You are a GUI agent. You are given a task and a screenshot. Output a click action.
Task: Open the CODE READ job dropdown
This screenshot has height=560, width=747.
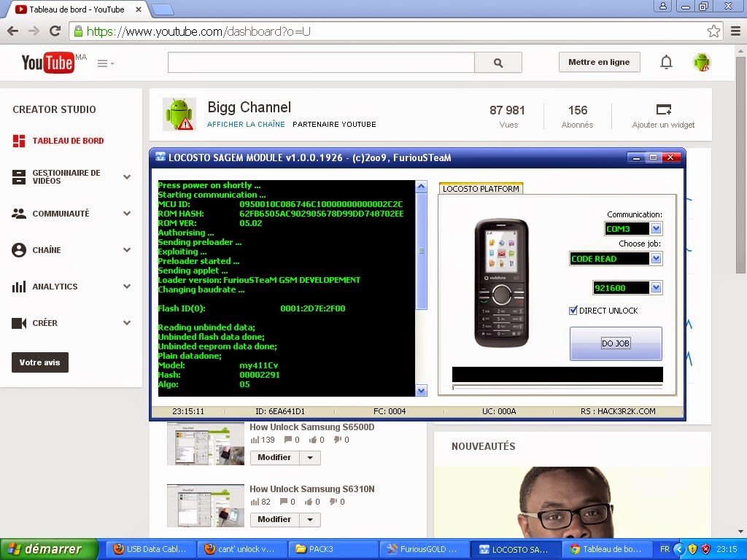(656, 259)
